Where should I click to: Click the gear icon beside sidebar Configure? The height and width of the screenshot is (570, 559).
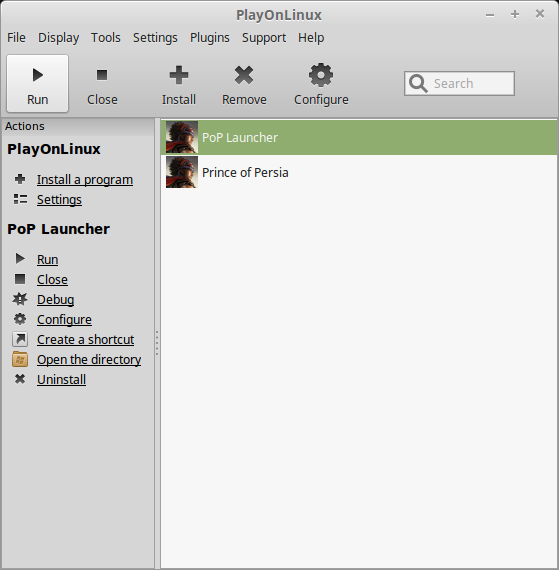[x=20, y=319]
